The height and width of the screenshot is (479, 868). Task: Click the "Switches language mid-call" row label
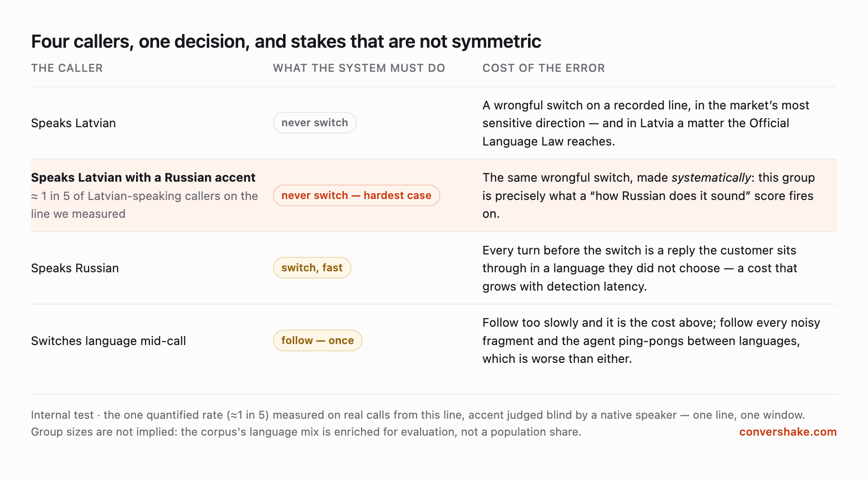108,341
